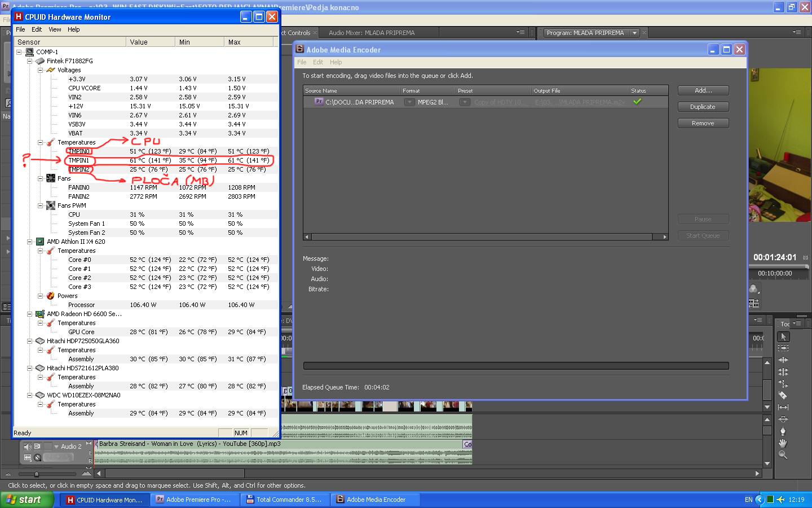Click the Sensor column header

pos(70,42)
